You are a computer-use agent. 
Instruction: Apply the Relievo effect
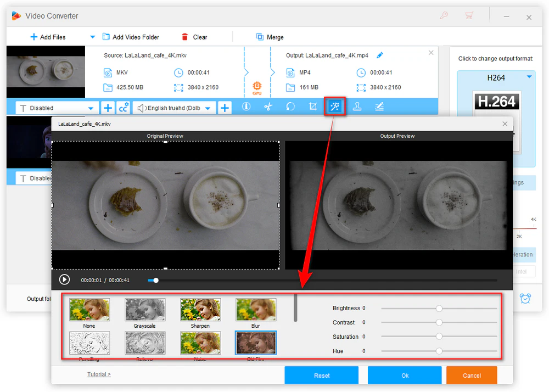coord(145,343)
